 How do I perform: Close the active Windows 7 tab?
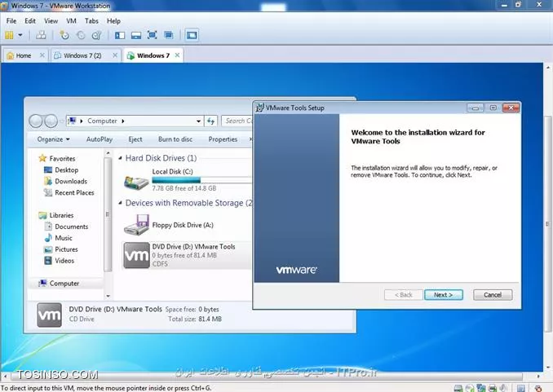coord(177,55)
